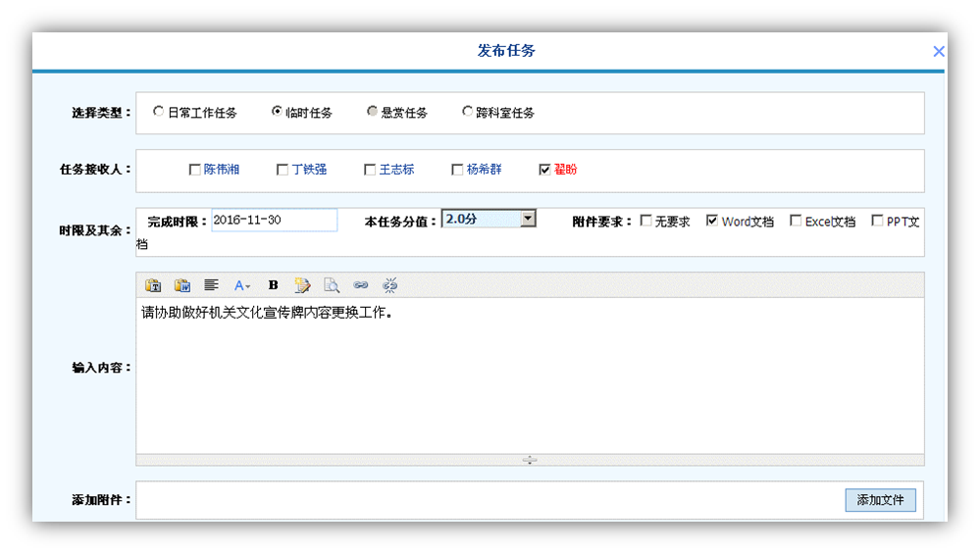Click the 附件要求 label
980x554 pixels.
click(x=602, y=222)
